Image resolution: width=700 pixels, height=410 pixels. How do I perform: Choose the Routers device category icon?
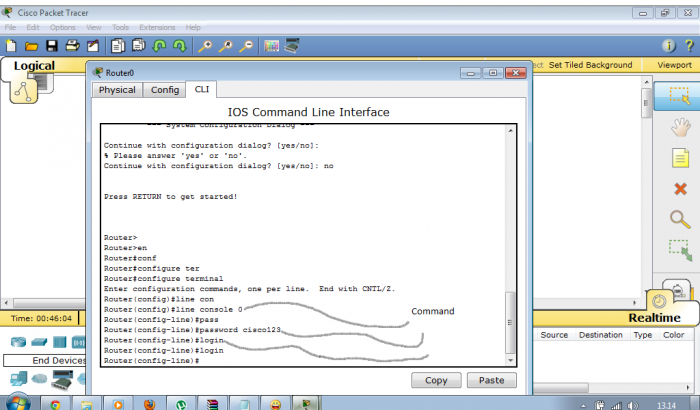point(18,343)
